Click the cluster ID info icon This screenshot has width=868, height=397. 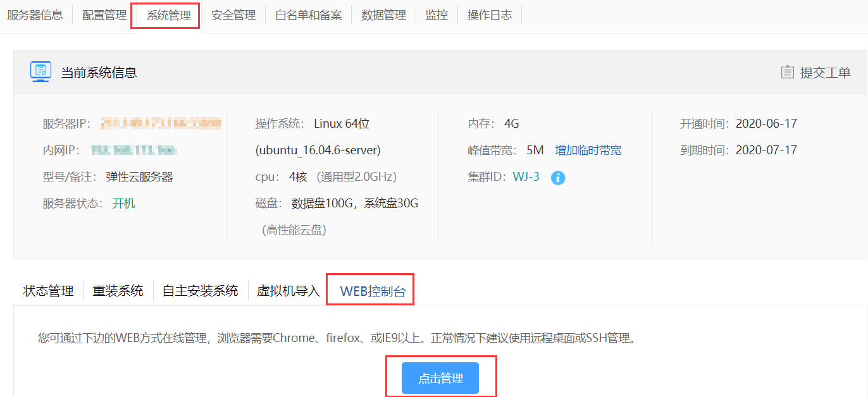pos(557,178)
